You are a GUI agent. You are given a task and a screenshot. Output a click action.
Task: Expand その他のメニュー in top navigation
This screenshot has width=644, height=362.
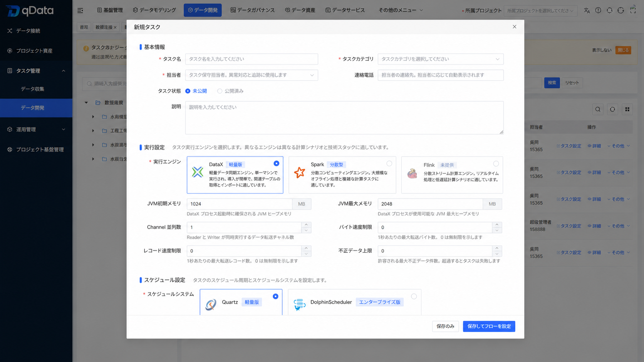point(401,10)
